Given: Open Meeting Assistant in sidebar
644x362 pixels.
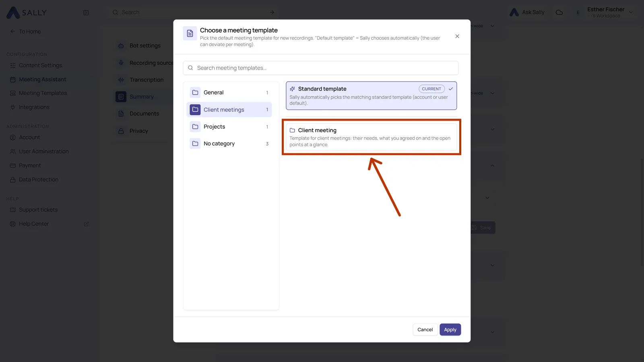Looking at the screenshot, I should [x=42, y=79].
